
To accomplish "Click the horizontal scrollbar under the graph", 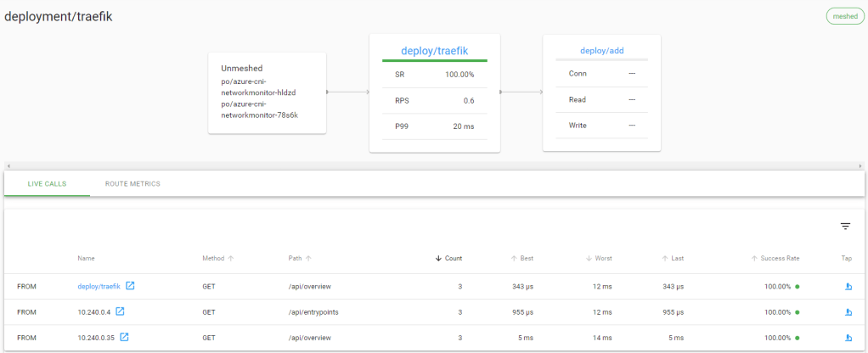I will pyautogui.click(x=433, y=165).
